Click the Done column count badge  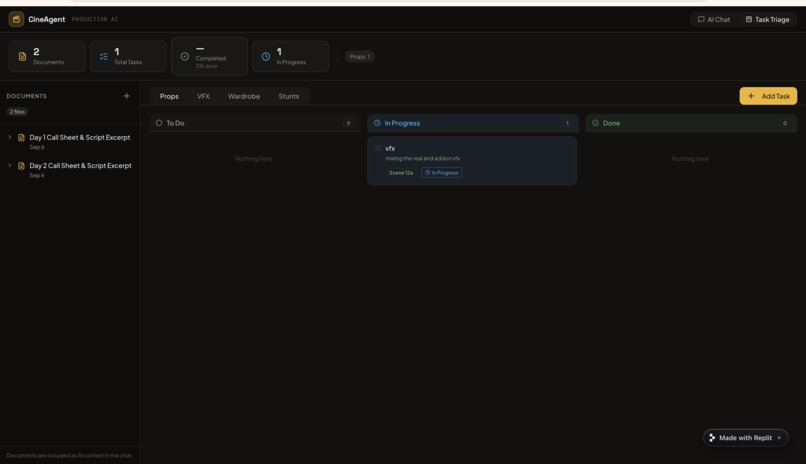[785, 123]
